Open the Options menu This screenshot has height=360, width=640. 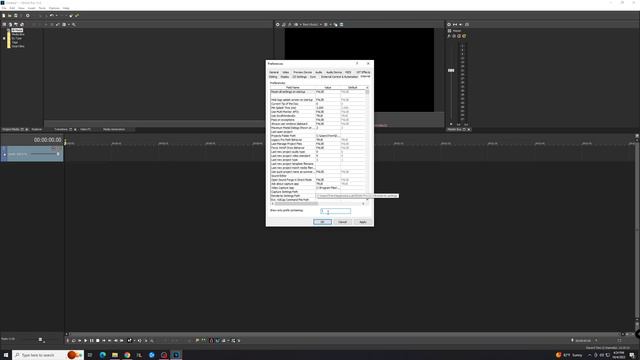point(54,8)
